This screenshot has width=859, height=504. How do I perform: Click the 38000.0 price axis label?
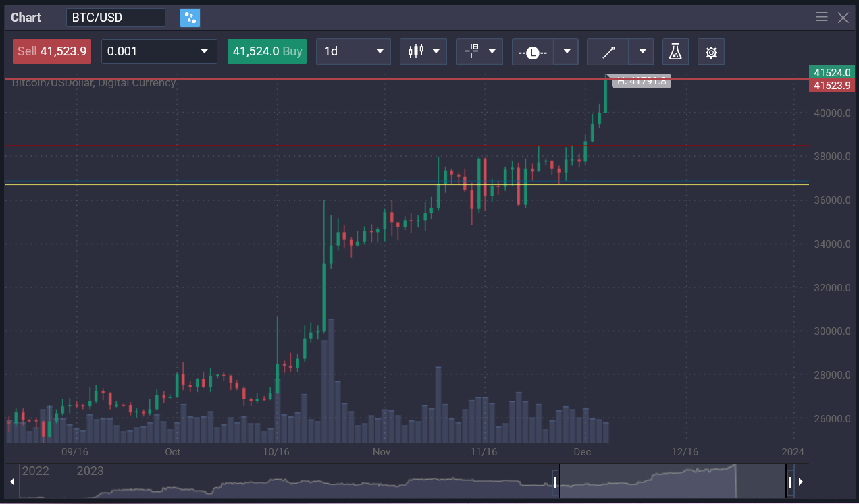(x=832, y=157)
